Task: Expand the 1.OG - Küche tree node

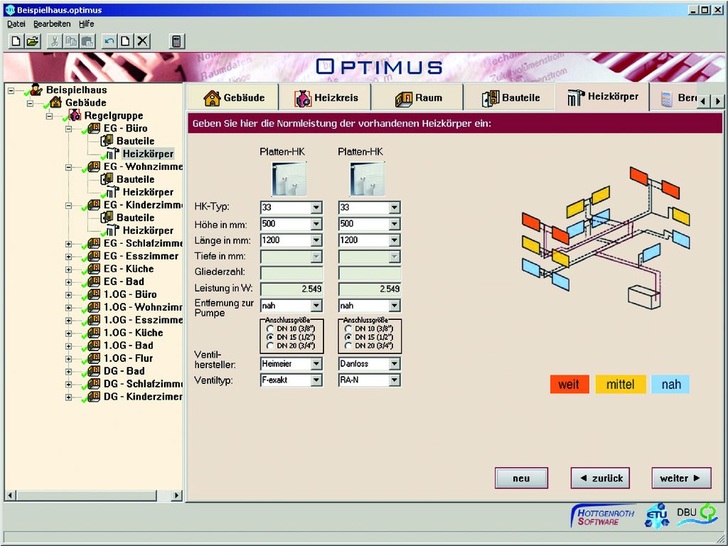Action: (x=69, y=333)
